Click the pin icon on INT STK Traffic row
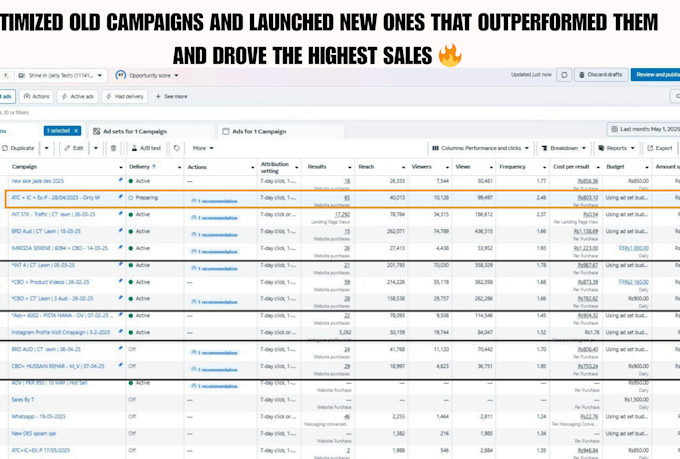Viewport: 680px width, 459px height. click(x=120, y=213)
